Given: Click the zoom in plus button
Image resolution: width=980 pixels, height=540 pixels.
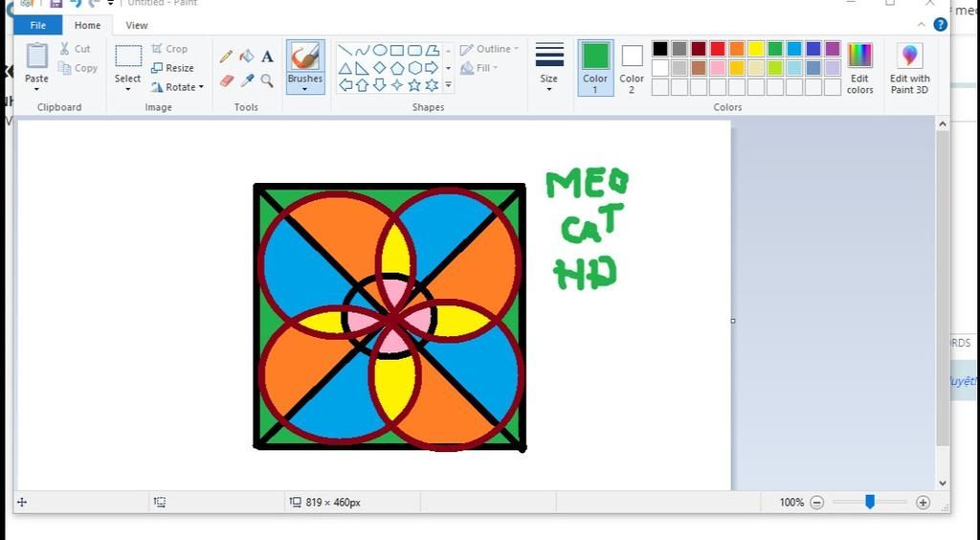Looking at the screenshot, I should (923, 502).
